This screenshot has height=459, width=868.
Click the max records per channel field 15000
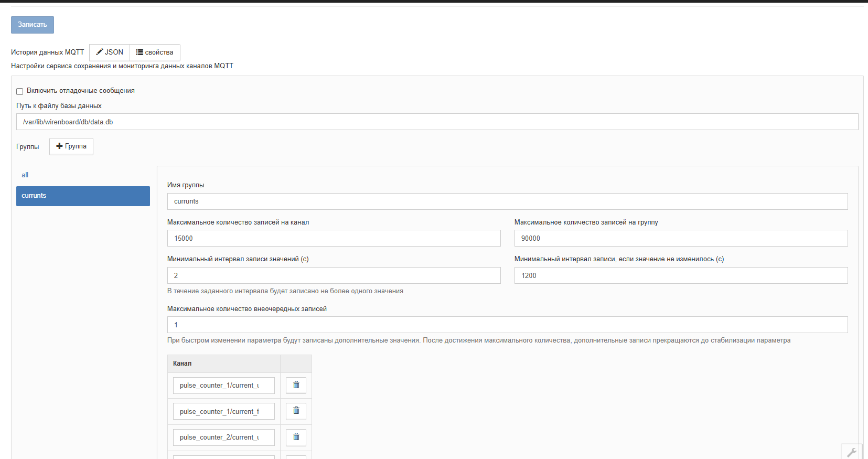tap(334, 238)
